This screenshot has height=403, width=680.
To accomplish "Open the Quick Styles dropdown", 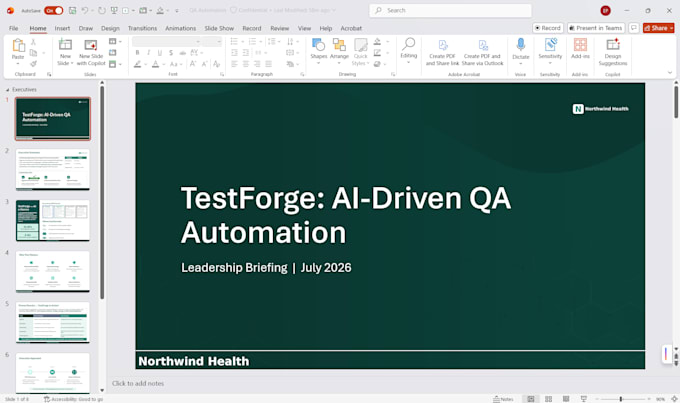I will 360,51.
